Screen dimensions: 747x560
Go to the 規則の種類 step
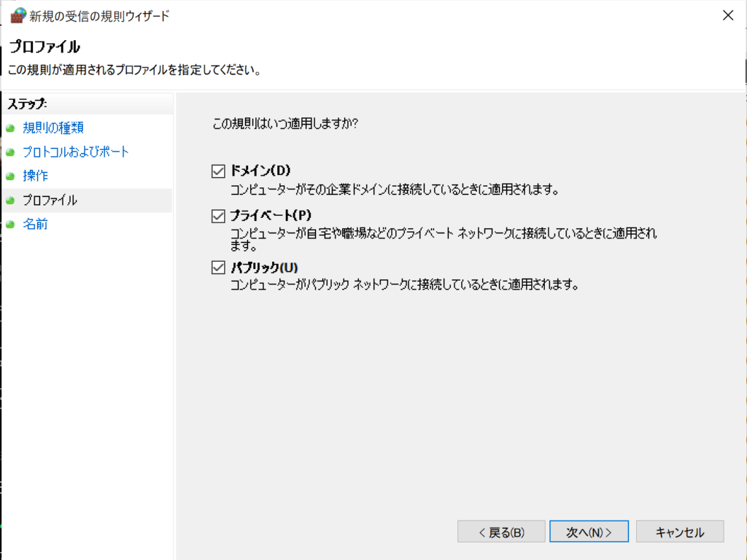pos(53,128)
